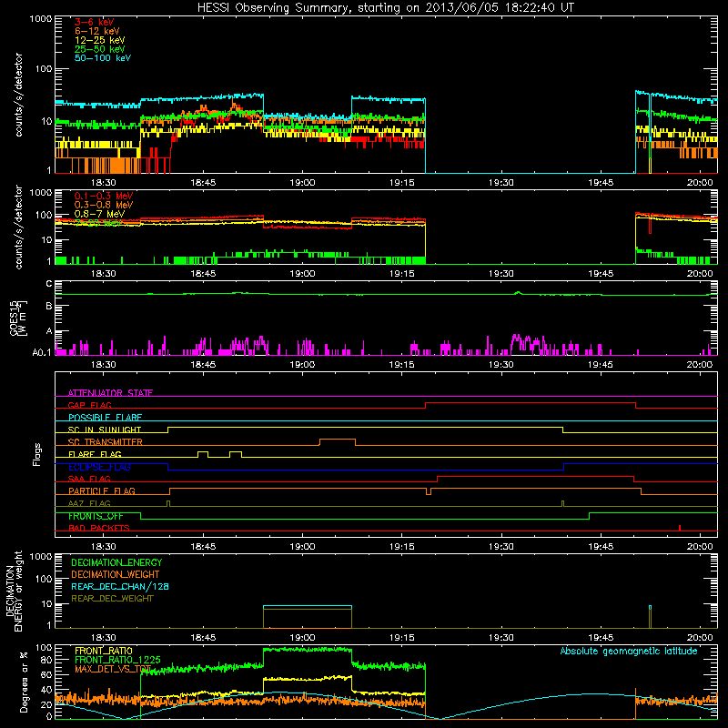Click the GOES15 W m-2 axis label

point(17,318)
